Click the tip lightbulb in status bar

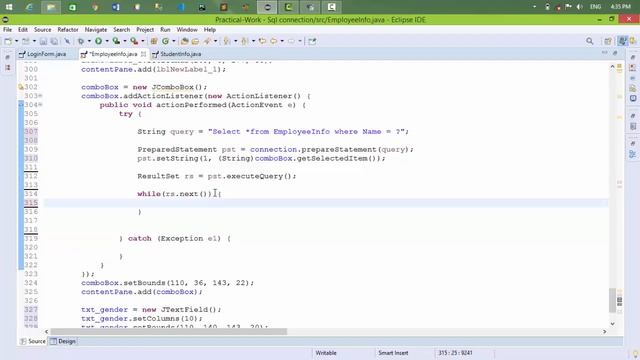(x=635, y=353)
